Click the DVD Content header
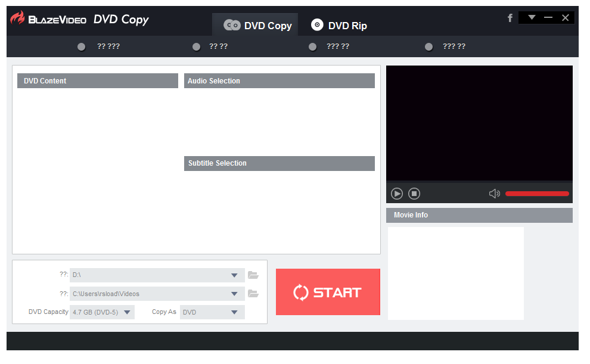This screenshot has height=364, width=590. pos(98,81)
